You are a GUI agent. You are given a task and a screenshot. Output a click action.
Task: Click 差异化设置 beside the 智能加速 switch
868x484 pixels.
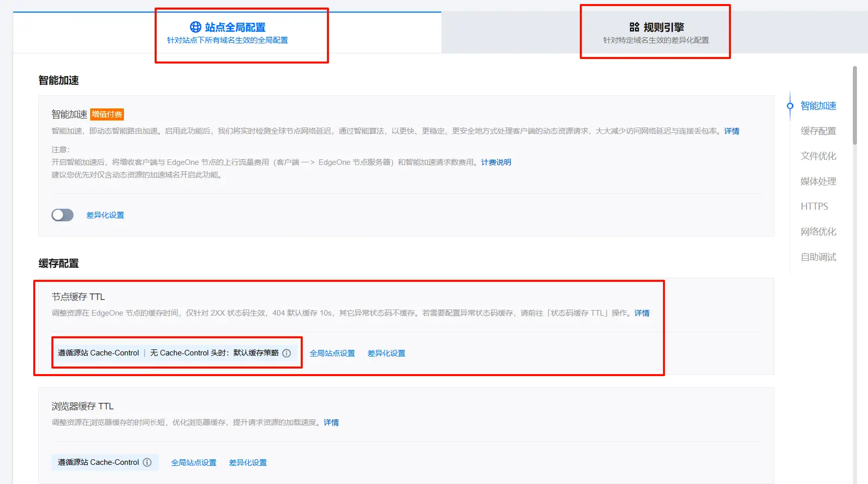point(105,215)
